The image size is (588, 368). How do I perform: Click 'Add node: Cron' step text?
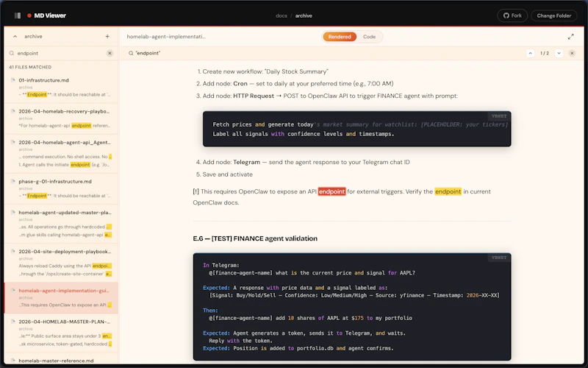pos(298,83)
